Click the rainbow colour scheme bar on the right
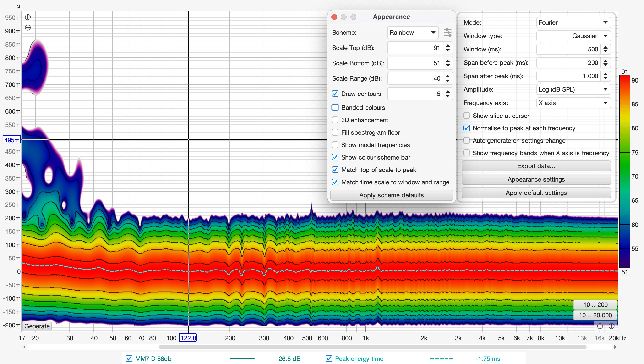Image resolution: width=644 pixels, height=364 pixels. point(624,171)
